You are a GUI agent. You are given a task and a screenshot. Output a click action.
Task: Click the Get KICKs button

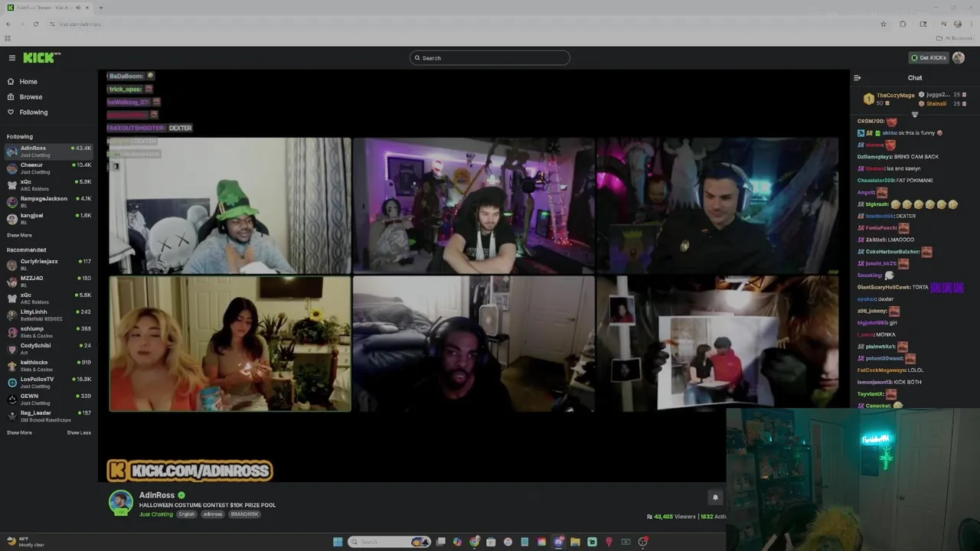928,58
